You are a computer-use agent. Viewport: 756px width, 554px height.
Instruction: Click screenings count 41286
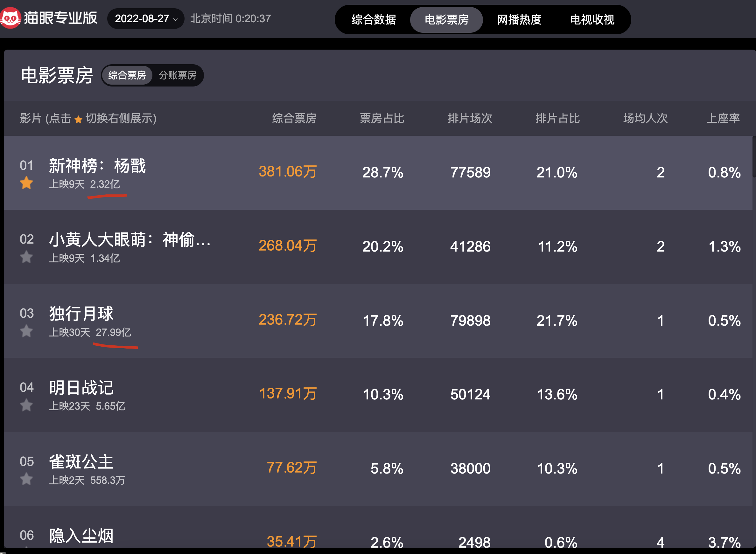pos(471,247)
